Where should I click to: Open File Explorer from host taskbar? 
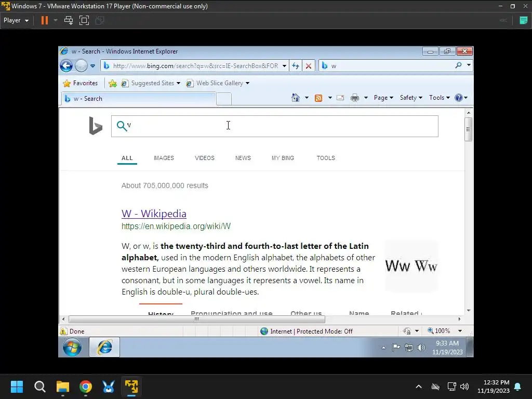tap(62, 387)
